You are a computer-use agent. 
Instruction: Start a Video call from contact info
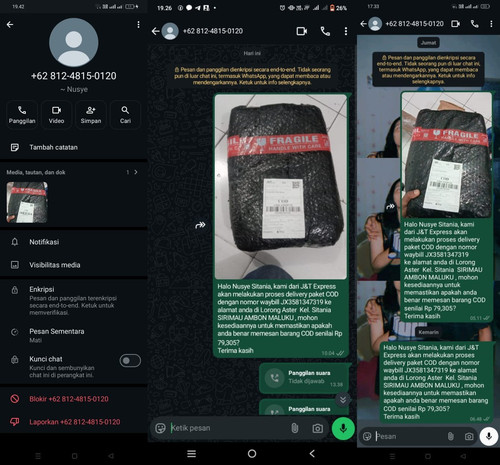[x=56, y=114]
